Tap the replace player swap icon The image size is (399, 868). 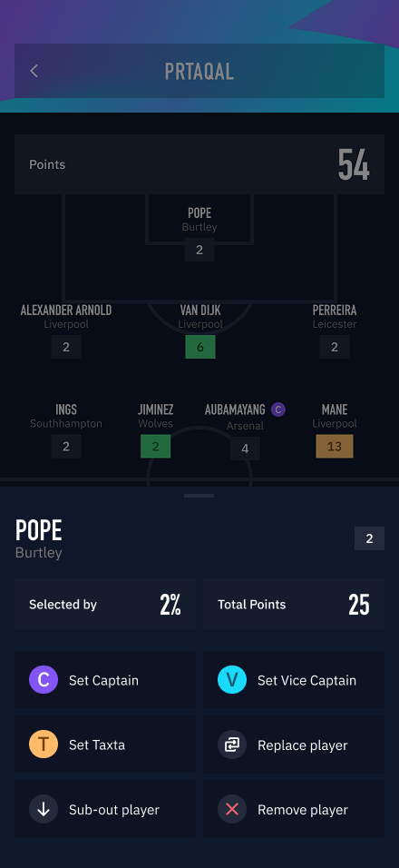pos(232,745)
